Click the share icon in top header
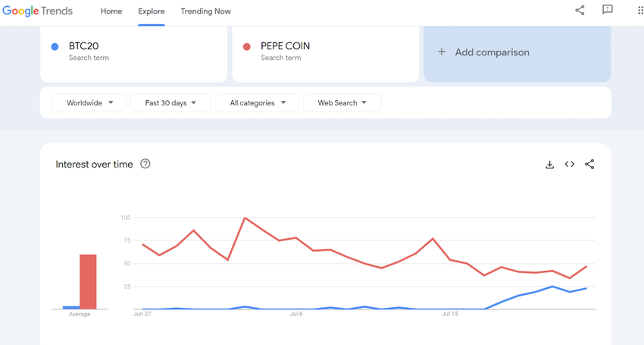The image size is (644, 345). click(580, 11)
